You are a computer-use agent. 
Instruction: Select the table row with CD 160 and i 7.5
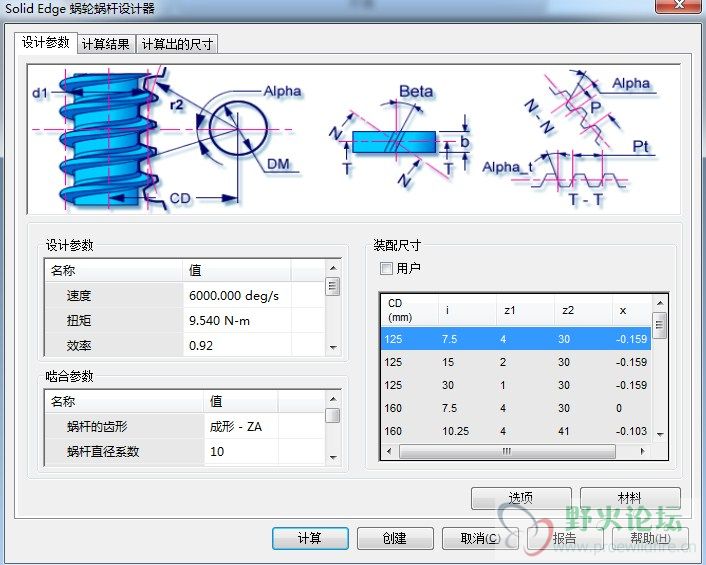pos(516,408)
